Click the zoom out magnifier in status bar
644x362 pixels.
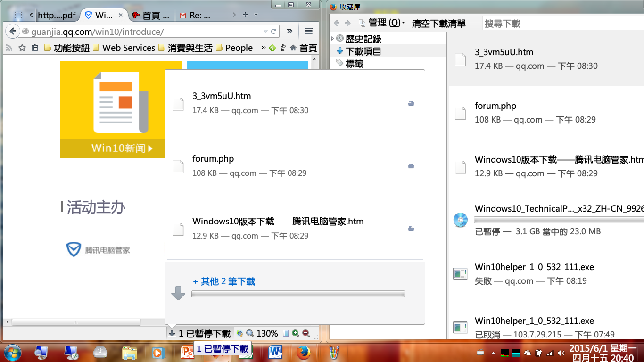(x=306, y=333)
